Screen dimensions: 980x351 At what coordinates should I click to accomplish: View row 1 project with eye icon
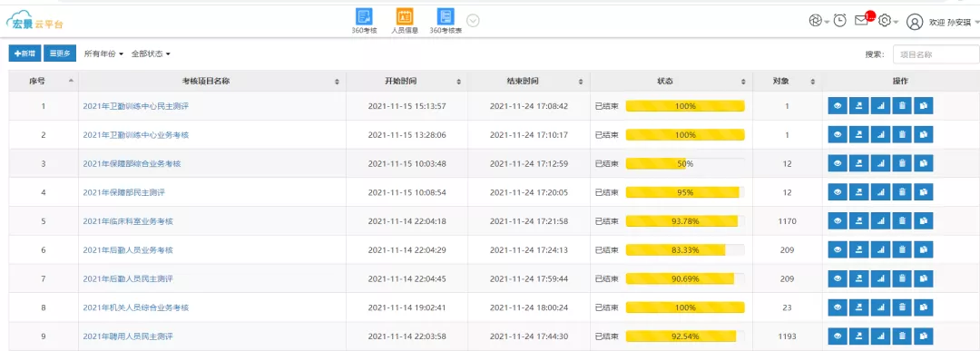click(838, 106)
